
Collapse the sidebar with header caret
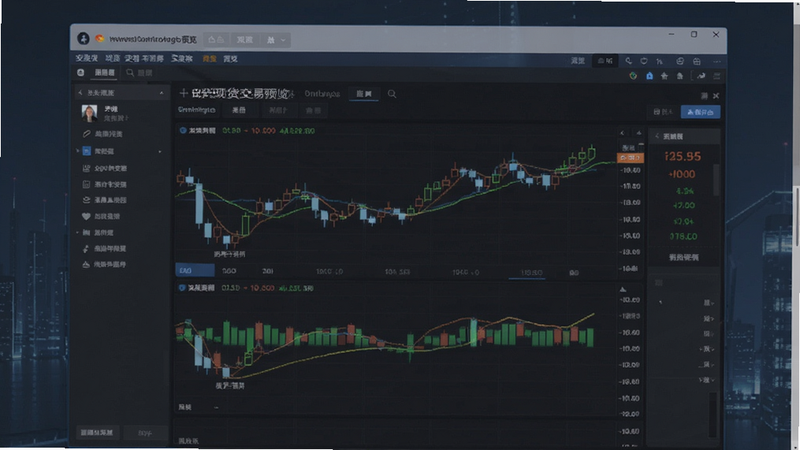pos(161,93)
